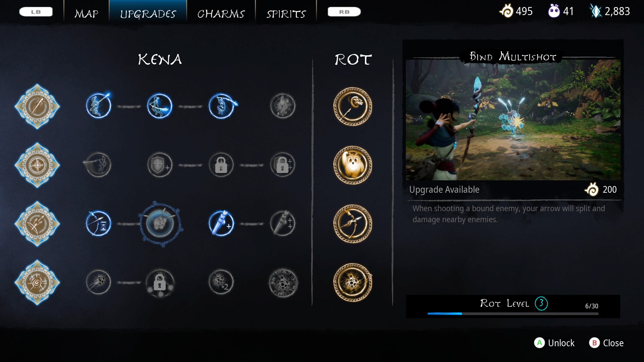The height and width of the screenshot is (362, 644).
Task: Open the Spirits tab
Action: click(x=286, y=14)
